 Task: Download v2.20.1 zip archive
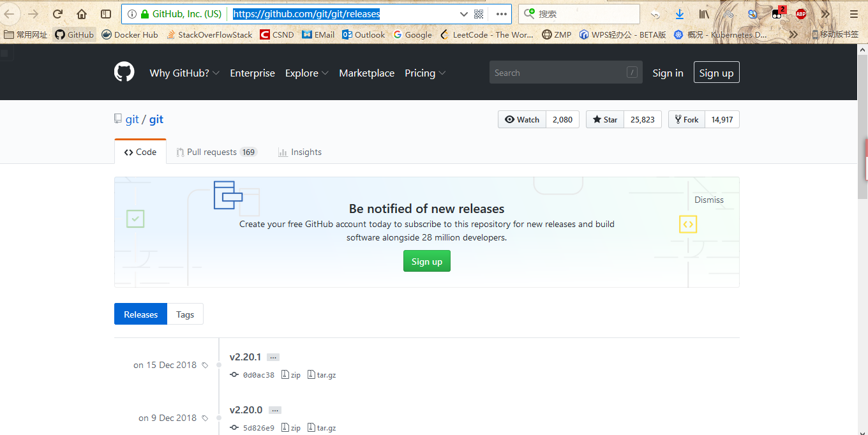(x=291, y=375)
